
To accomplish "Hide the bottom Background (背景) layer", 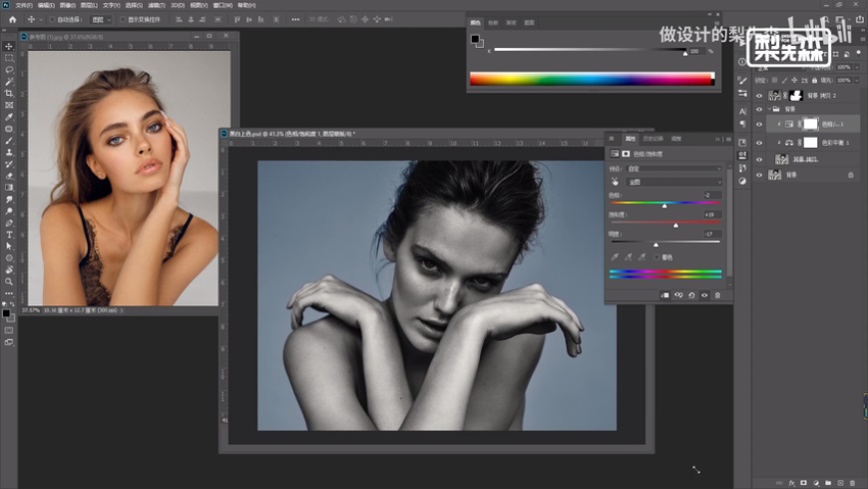I will pyautogui.click(x=759, y=175).
